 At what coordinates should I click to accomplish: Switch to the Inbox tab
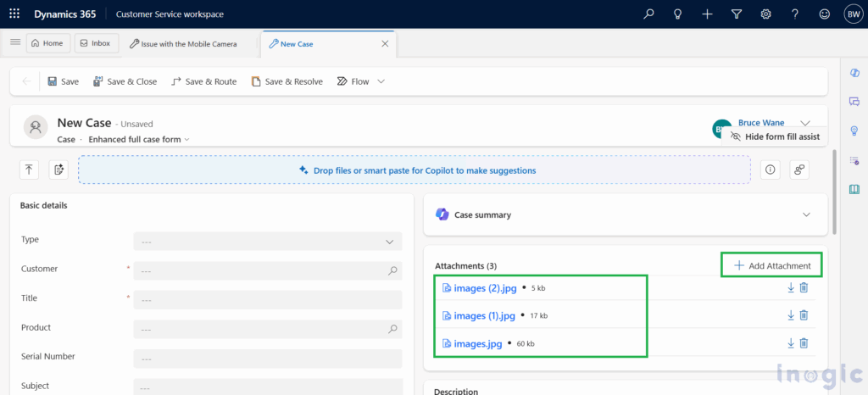pos(94,43)
